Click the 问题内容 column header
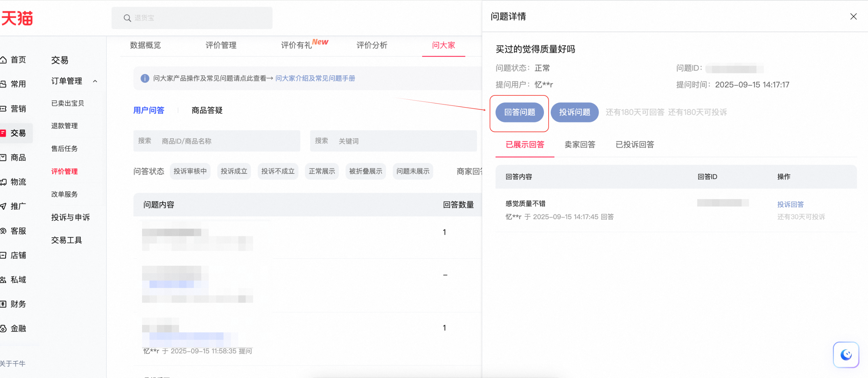Image resolution: width=868 pixels, height=378 pixels. (x=159, y=205)
